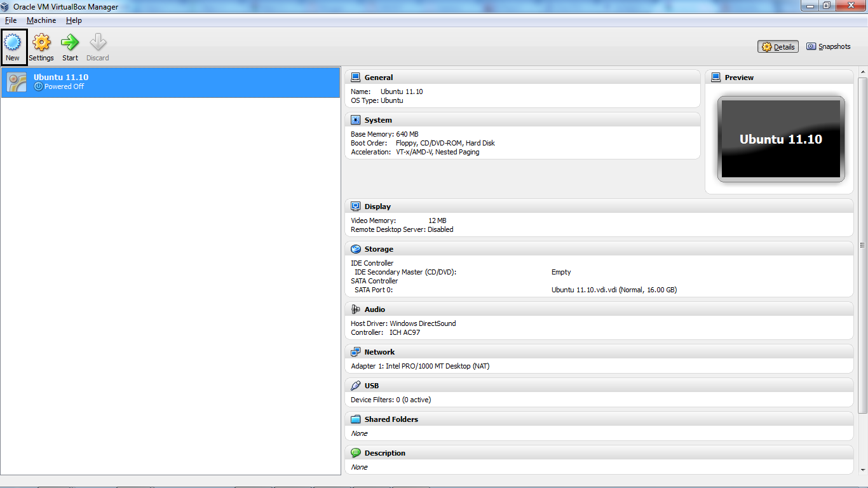Open the Description heading link
Image resolution: width=868 pixels, height=488 pixels.
tap(385, 453)
